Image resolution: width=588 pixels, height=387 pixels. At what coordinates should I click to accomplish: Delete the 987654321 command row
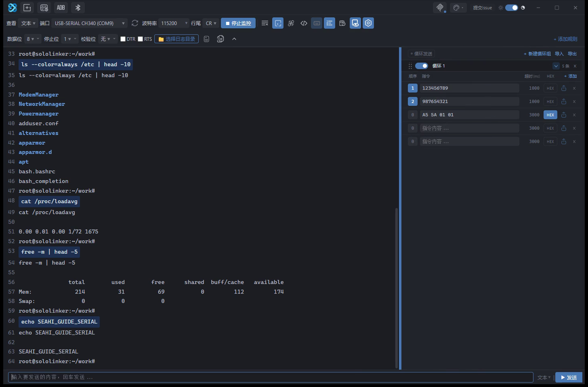(x=574, y=101)
